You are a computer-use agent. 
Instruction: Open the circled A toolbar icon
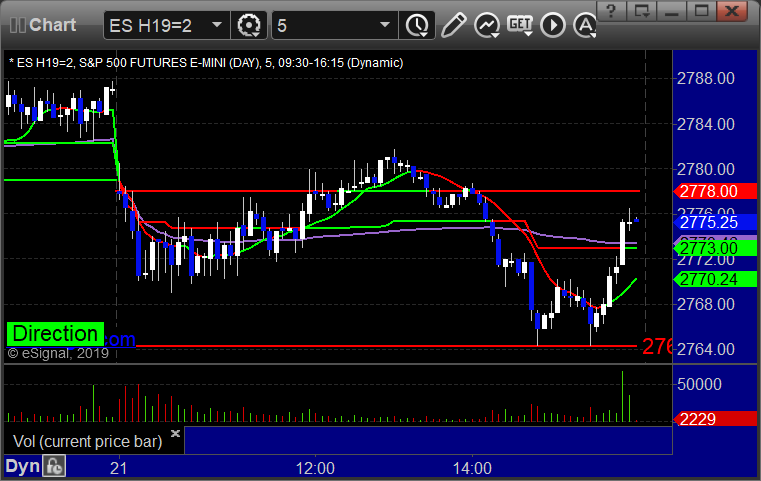coord(585,25)
